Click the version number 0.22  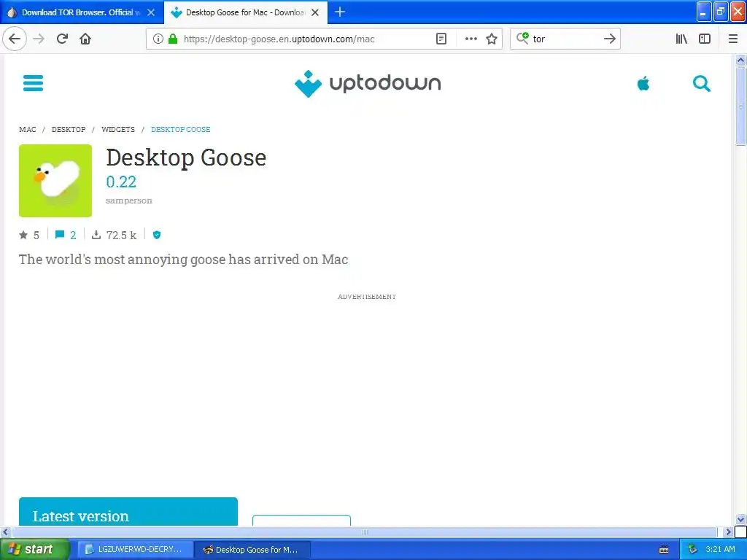tap(121, 182)
